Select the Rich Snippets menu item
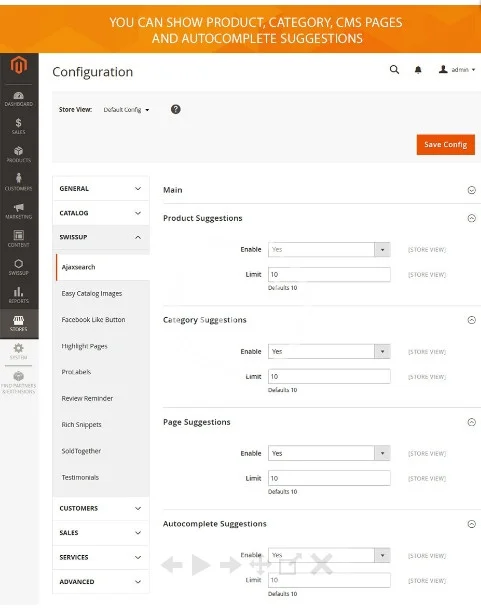The width and height of the screenshot is (481, 610). (x=81, y=424)
